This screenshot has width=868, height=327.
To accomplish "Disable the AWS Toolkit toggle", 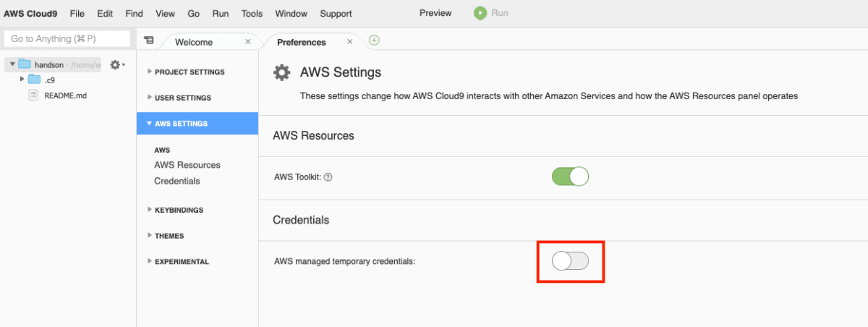I will point(570,177).
